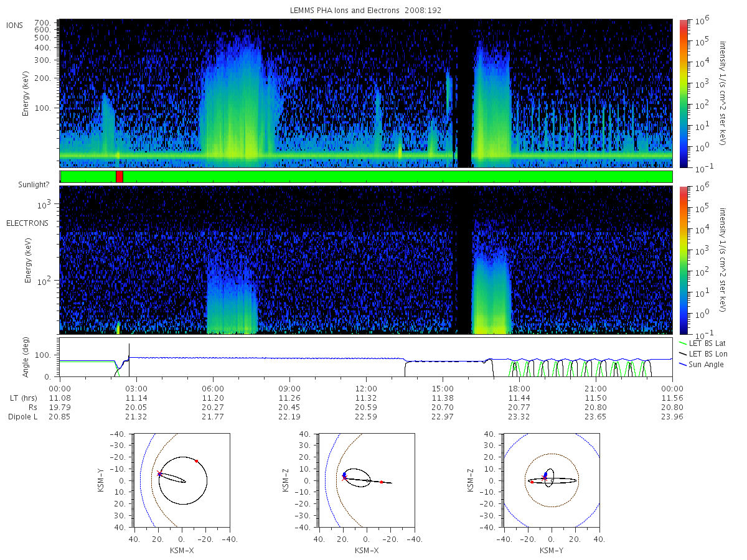Click the ELECTRONS panel label

[x=27, y=223]
